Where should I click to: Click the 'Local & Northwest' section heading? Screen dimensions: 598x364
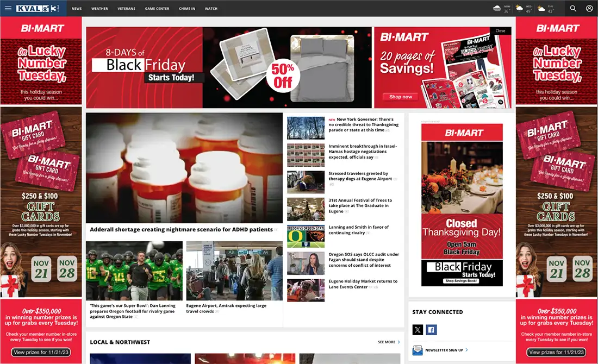click(x=120, y=342)
